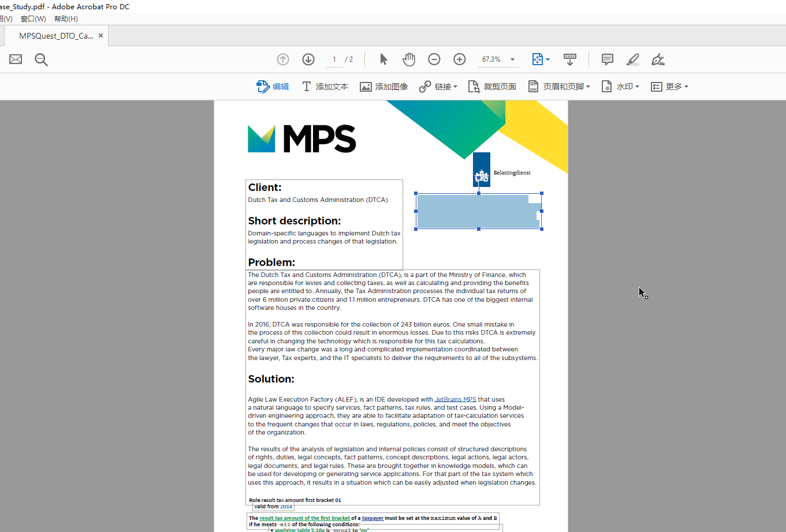Image resolution: width=786 pixels, height=532 pixels.
Task: Open the 页眉和页脚 header footer dropdown
Action: (x=559, y=87)
